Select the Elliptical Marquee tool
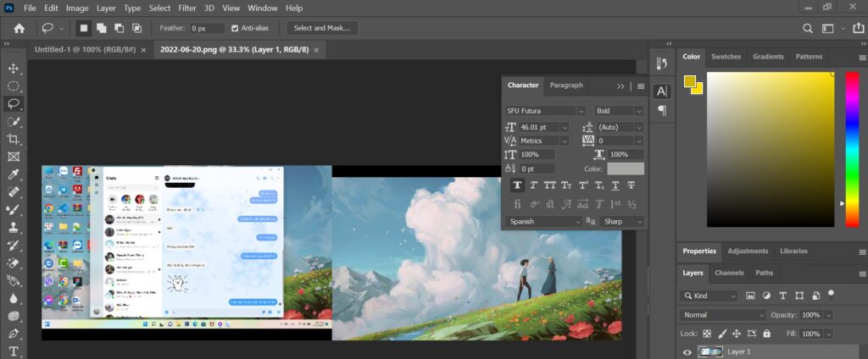Viewport: 868px width, 359px height. pyautogui.click(x=14, y=86)
